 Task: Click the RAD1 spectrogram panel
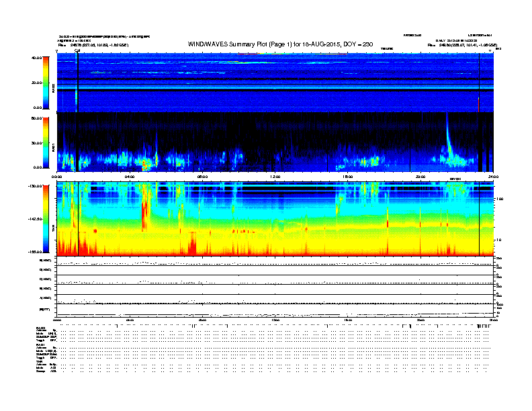click(x=275, y=142)
